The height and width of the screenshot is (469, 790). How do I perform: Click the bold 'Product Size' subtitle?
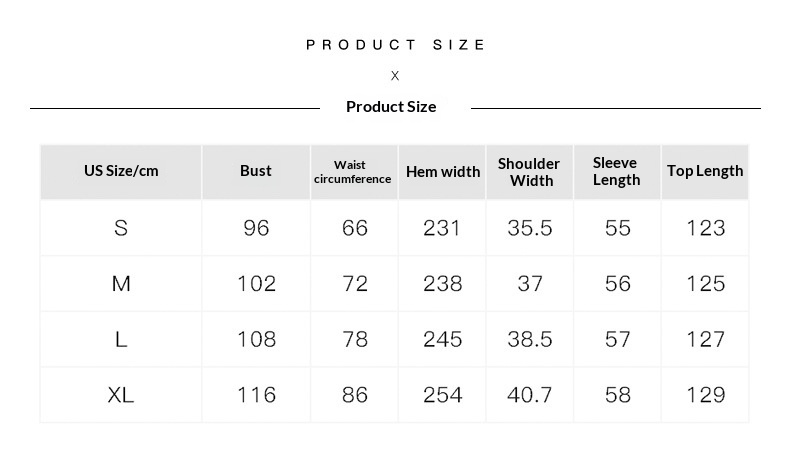[x=391, y=107]
